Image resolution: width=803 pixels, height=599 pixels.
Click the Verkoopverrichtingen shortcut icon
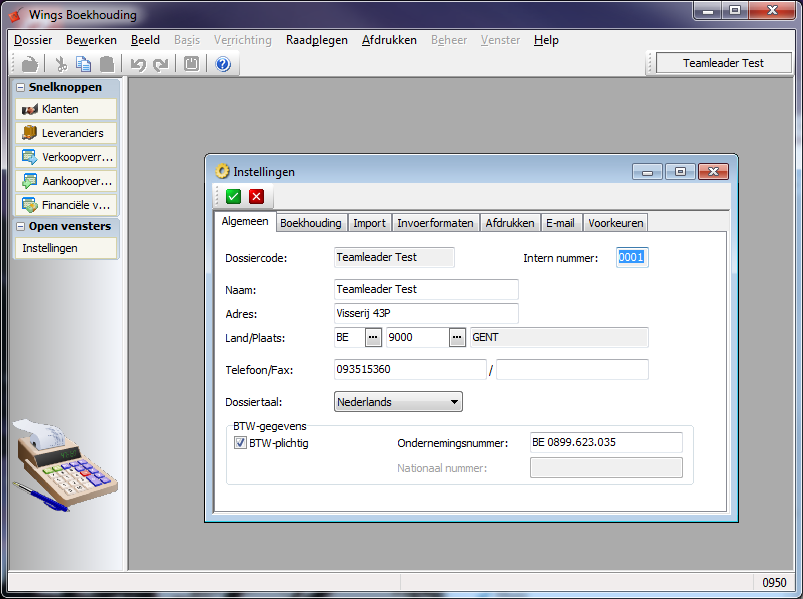click(30, 157)
